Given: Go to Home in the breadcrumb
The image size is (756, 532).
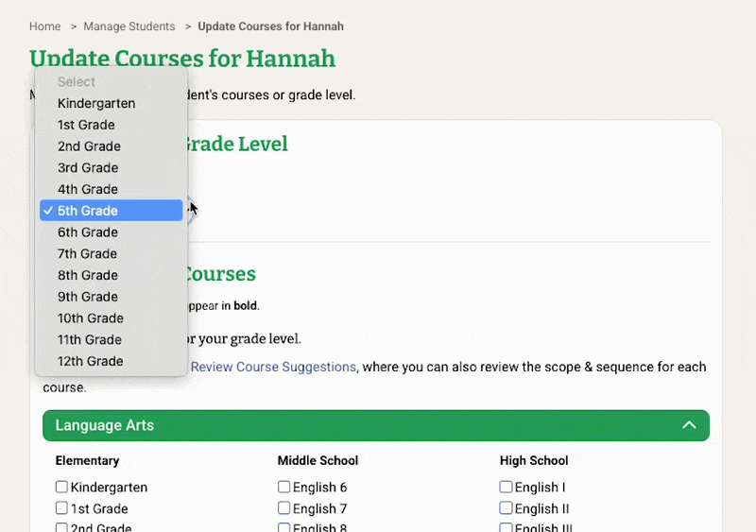Looking at the screenshot, I should tap(44, 26).
